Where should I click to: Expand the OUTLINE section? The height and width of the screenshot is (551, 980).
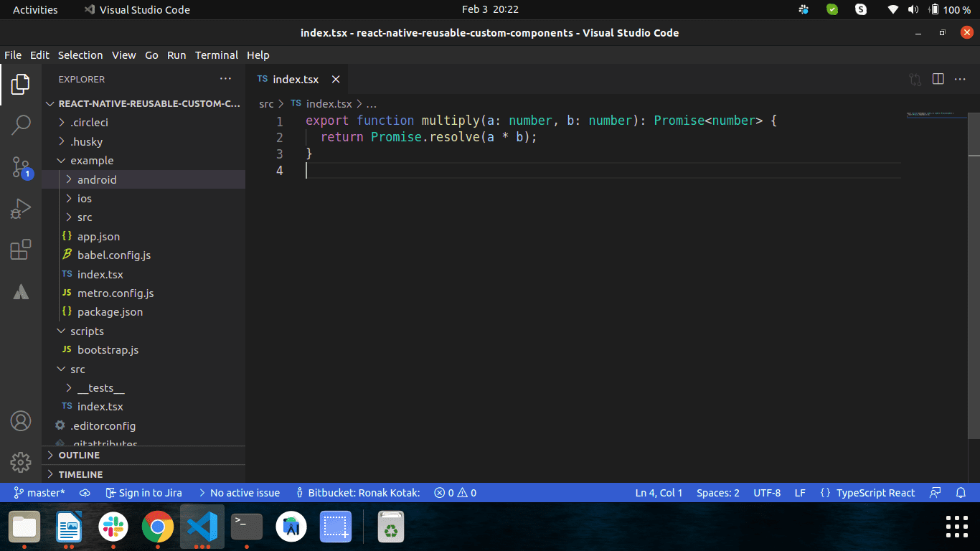click(x=79, y=455)
